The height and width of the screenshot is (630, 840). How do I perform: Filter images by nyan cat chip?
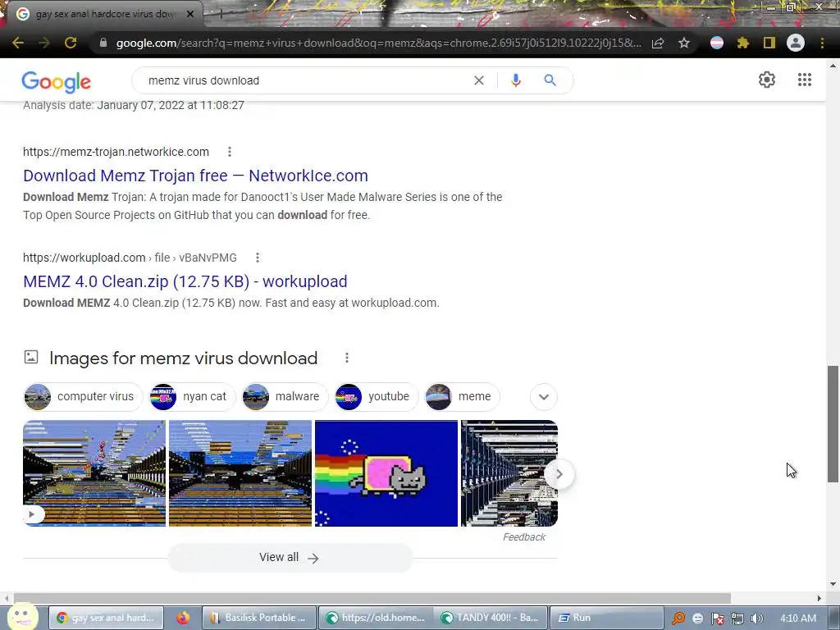point(192,397)
